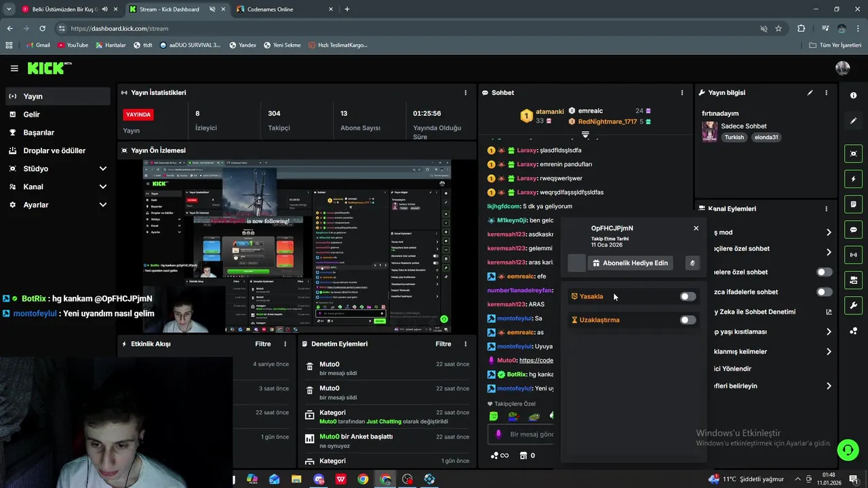The image size is (868, 488).
Task: Open the Yayın bilgisi three-dot menu
Action: click(826, 93)
